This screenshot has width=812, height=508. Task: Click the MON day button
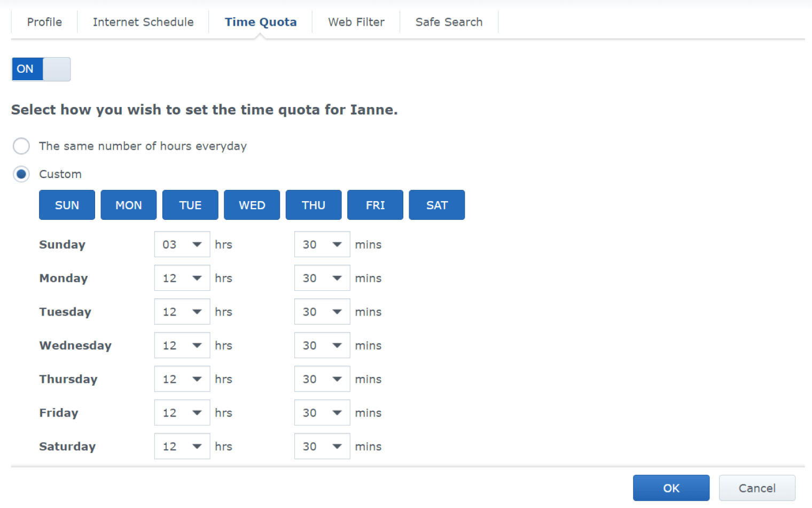pos(128,205)
